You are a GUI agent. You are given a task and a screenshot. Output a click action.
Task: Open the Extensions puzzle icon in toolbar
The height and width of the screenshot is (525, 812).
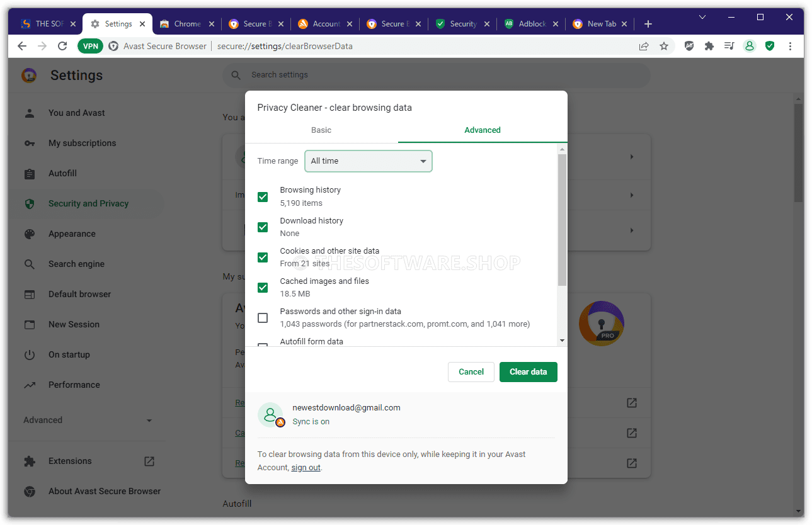point(709,46)
